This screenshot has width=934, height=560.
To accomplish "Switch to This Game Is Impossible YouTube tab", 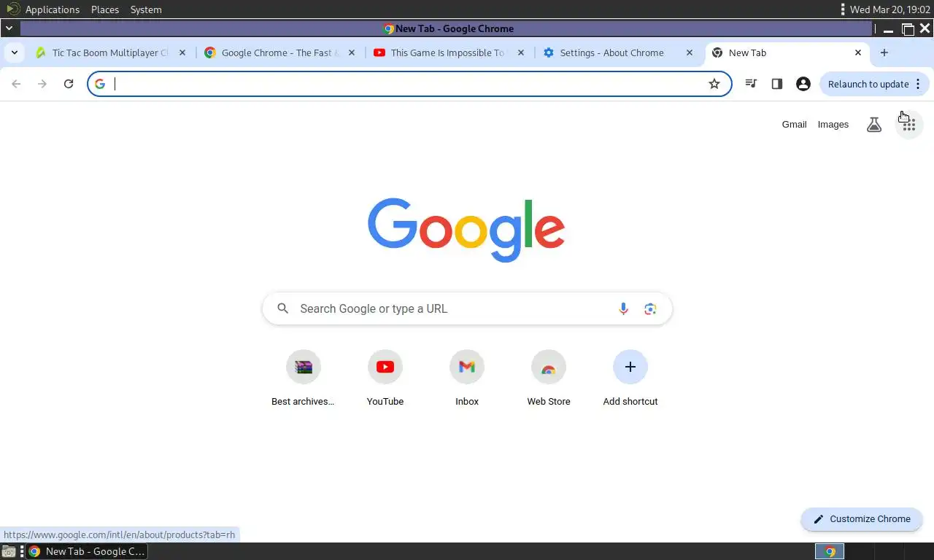I will pos(449,52).
